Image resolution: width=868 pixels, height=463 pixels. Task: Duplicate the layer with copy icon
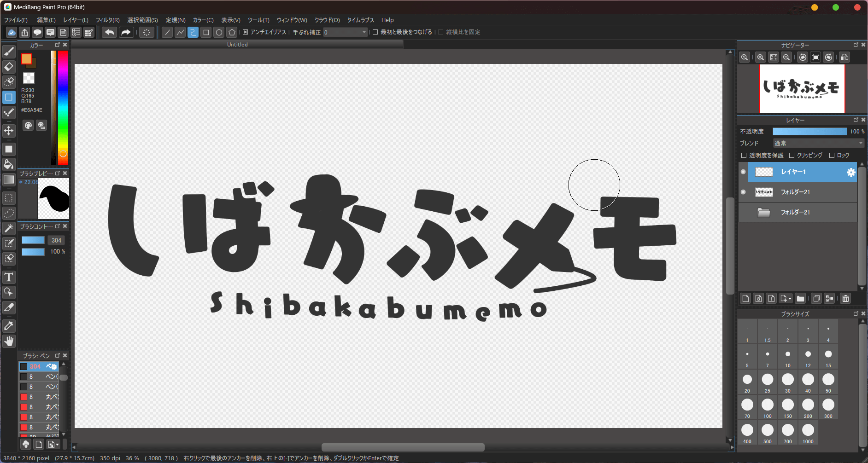click(x=816, y=299)
